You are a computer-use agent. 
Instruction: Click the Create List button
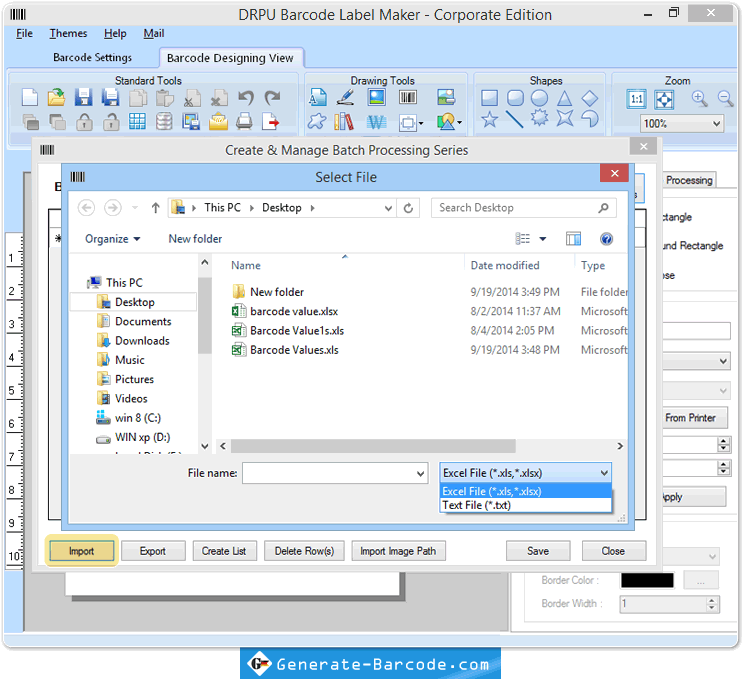click(x=224, y=551)
